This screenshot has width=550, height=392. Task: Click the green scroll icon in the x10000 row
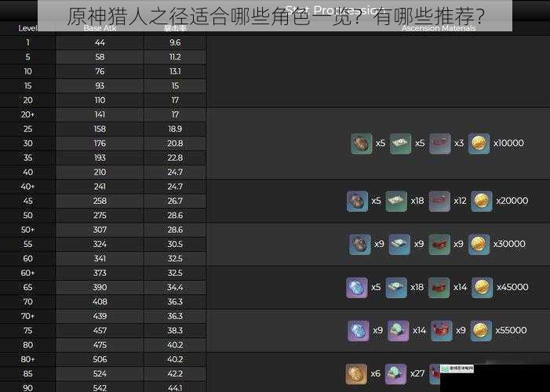(400, 143)
